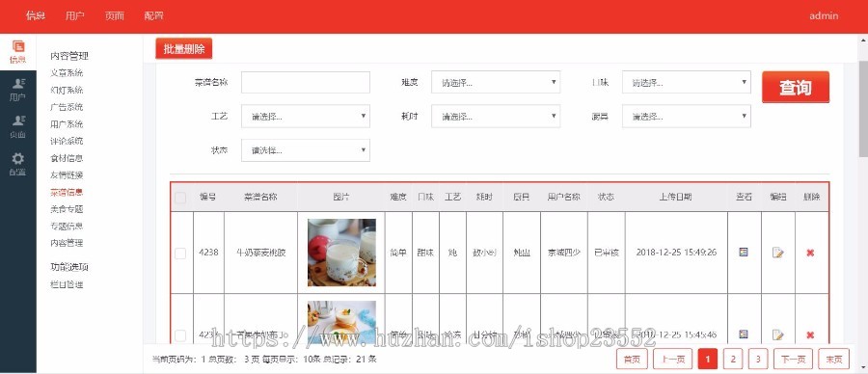This screenshot has height=374, width=868.
Task: Open the second recipe's dessert thumbnail
Action: [x=341, y=322]
